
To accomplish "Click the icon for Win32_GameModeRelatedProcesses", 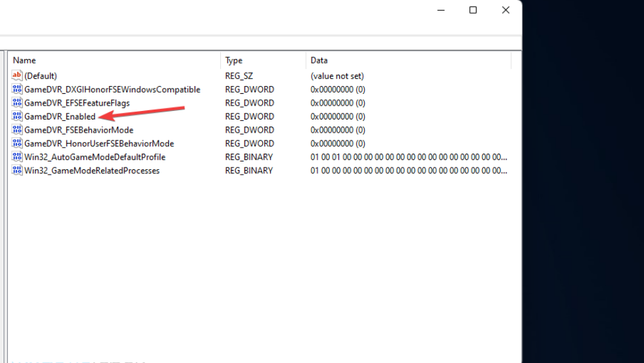I will pos(17,171).
